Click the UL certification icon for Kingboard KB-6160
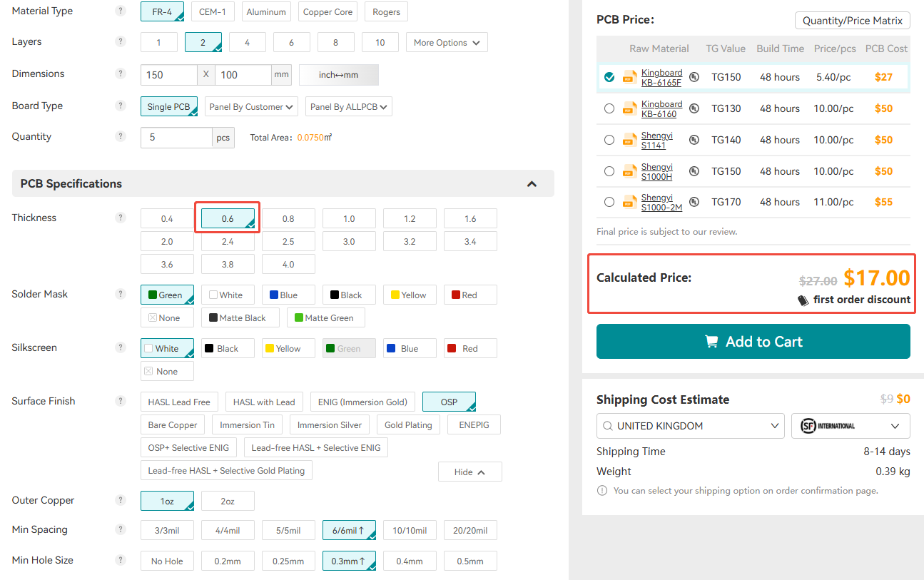Viewport: 924px width, 580px height. 694,108
